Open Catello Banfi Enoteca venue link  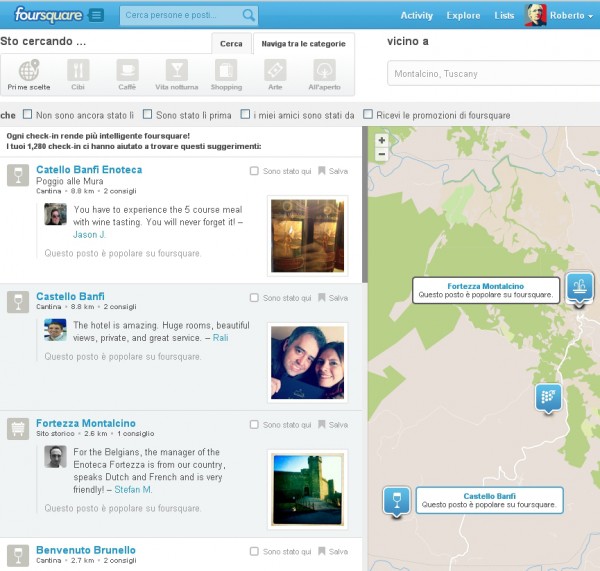pos(89,170)
